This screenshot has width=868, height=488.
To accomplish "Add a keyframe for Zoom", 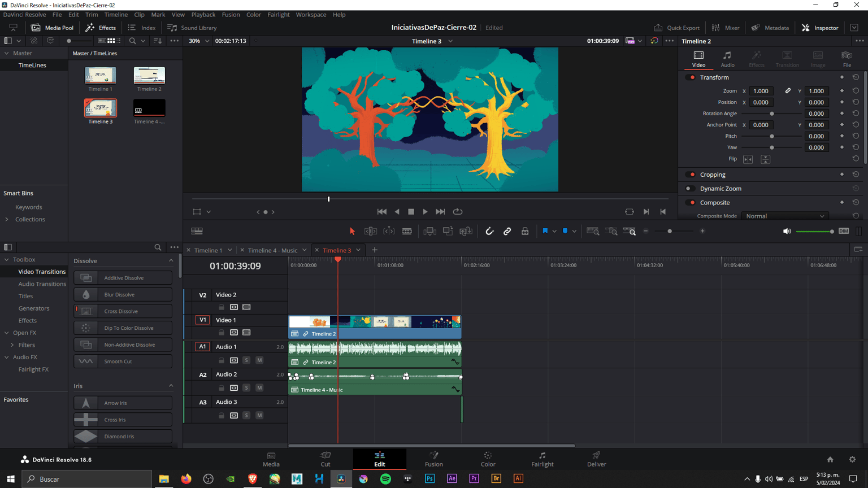I will (x=842, y=91).
